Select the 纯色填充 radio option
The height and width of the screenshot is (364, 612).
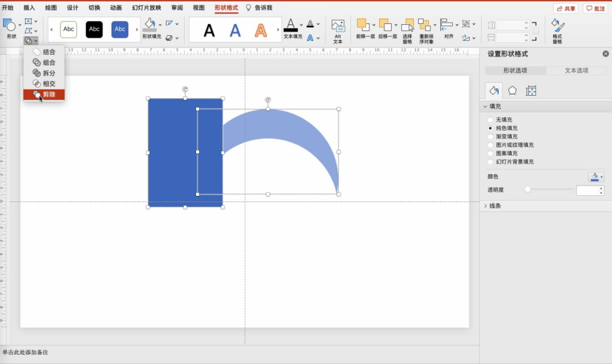490,128
